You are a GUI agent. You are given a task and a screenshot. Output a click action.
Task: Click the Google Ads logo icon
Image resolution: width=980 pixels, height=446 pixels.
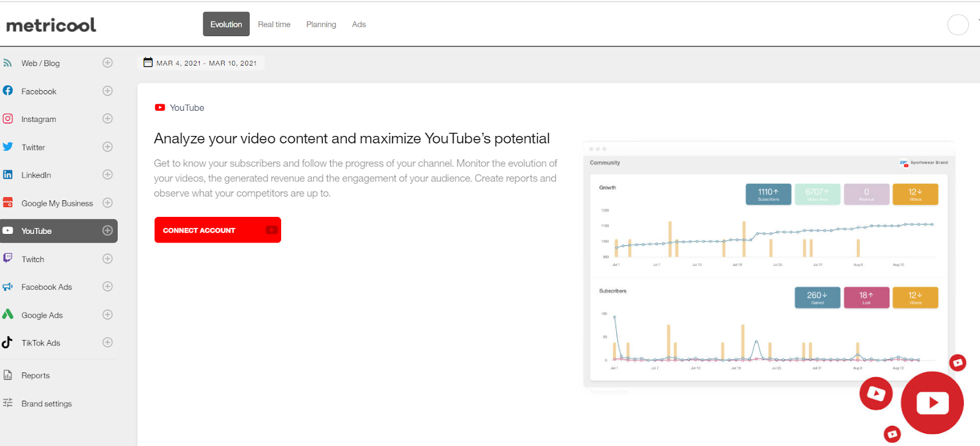[7, 314]
